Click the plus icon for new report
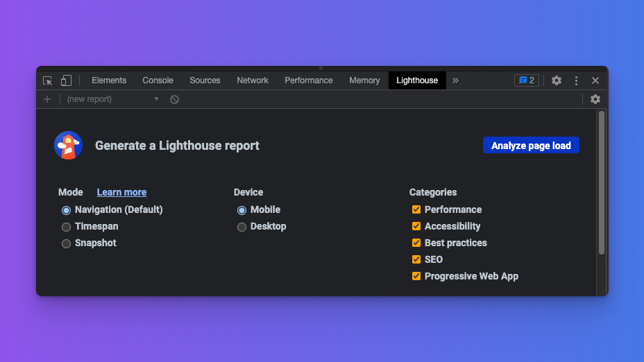Viewport: 644px width, 362px height. [47, 99]
